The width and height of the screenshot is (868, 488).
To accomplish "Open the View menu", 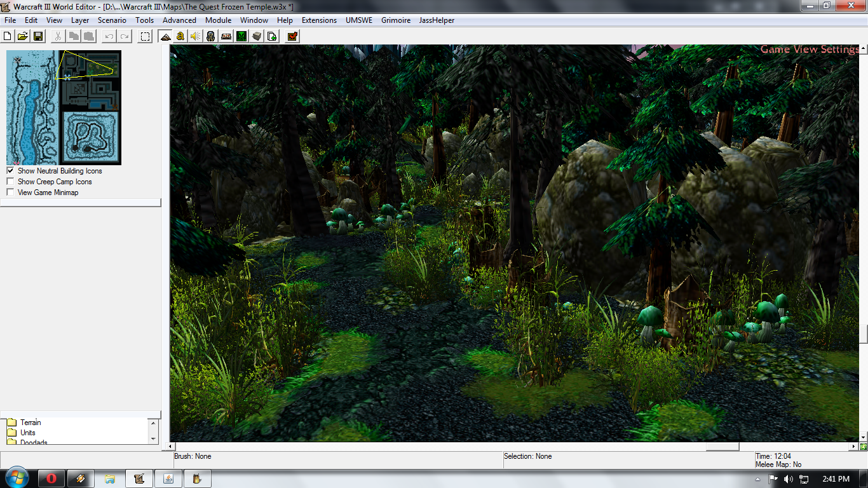I will click(54, 20).
